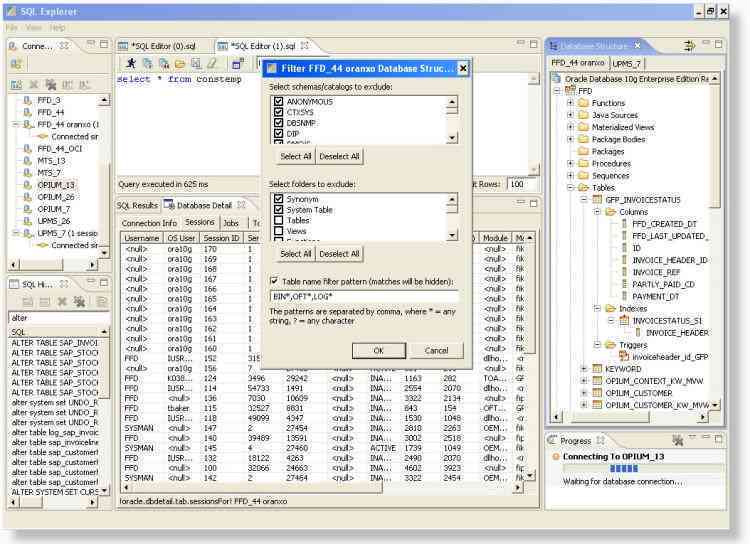750x544 pixels.
Task: Expand the Java Sources node
Action: 570,115
